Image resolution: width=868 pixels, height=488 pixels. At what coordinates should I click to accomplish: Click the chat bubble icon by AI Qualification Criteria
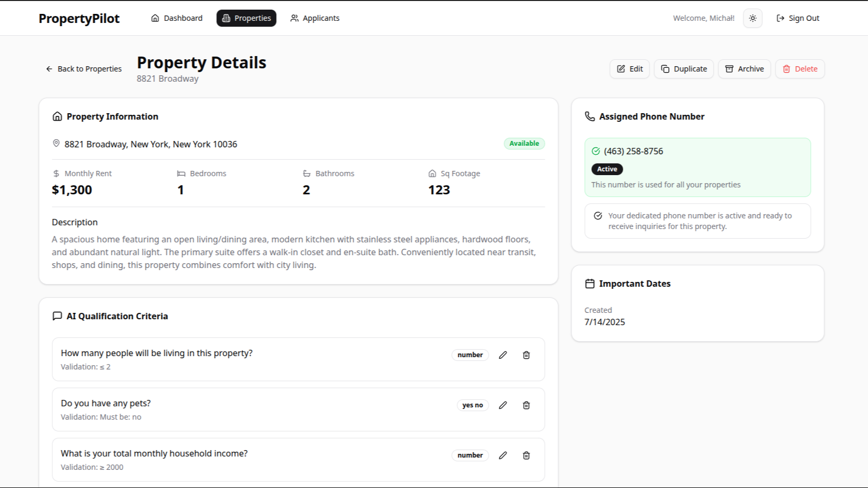tap(57, 316)
